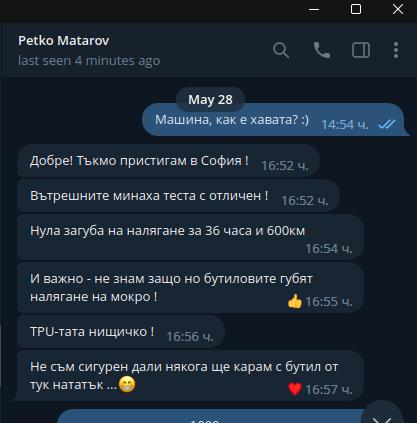
Task: Click the last seen status text
Action: (89, 61)
